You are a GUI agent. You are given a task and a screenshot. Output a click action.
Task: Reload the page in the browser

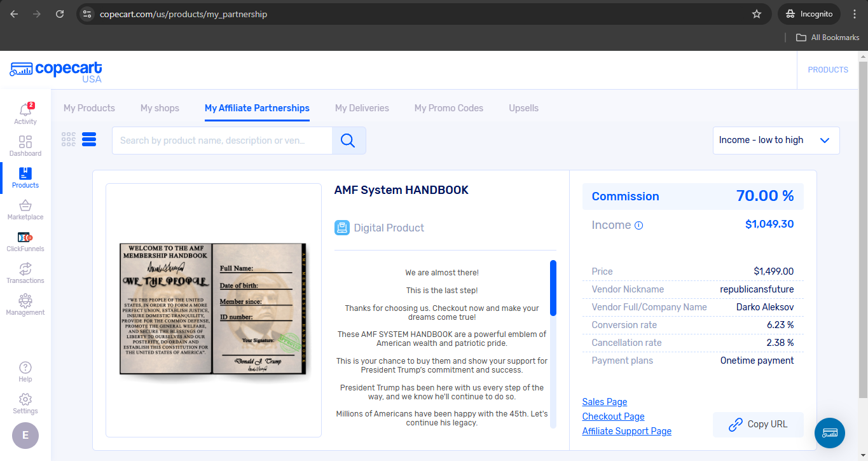60,14
